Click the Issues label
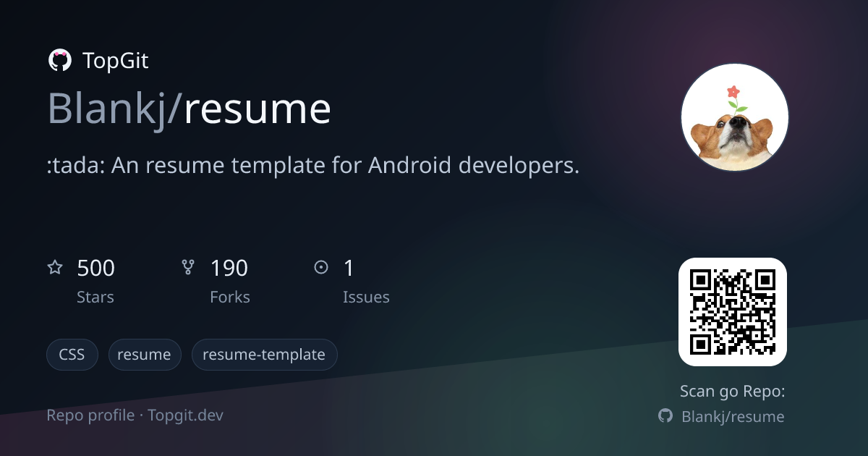This screenshot has height=456, width=868. coord(366,297)
